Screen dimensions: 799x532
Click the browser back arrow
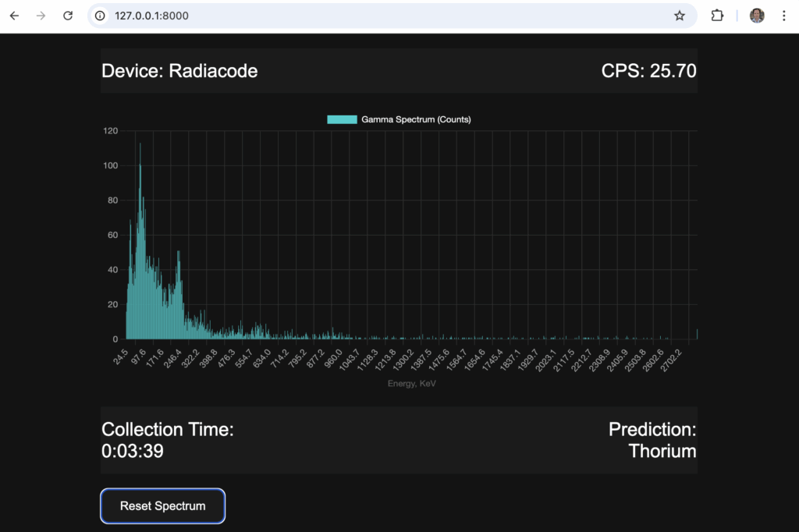[14, 16]
